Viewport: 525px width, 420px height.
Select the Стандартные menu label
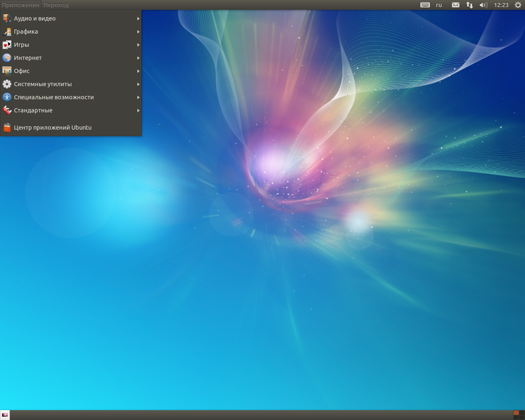pos(33,110)
